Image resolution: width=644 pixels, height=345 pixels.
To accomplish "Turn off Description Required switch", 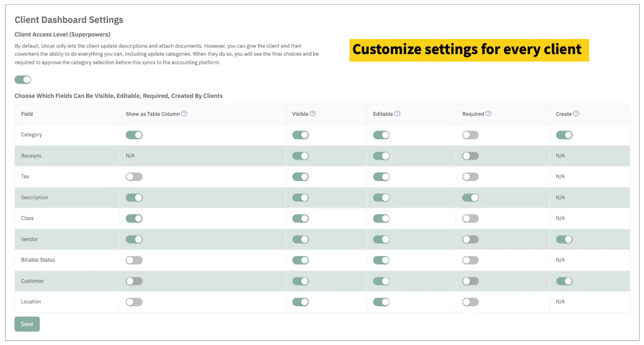I will coord(470,198).
